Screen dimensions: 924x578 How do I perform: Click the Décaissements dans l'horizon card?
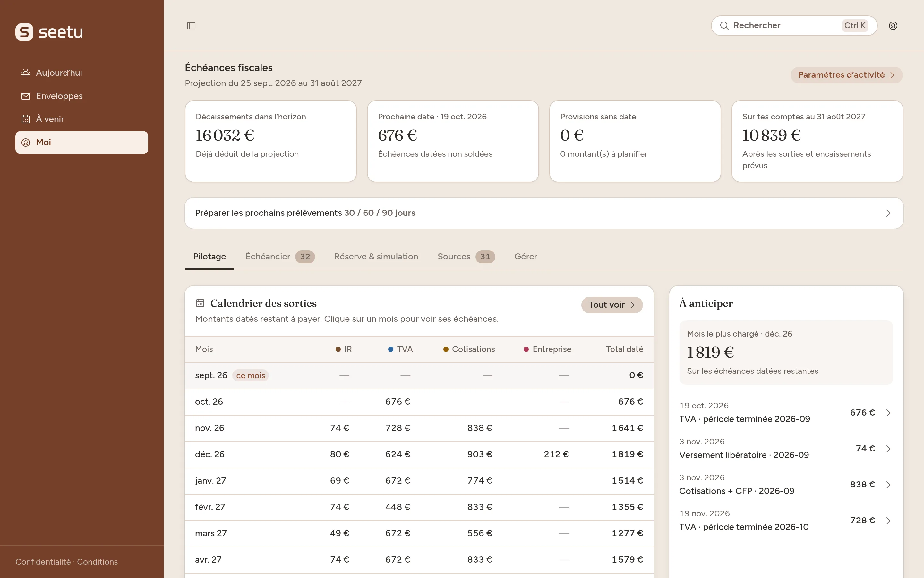(x=271, y=141)
